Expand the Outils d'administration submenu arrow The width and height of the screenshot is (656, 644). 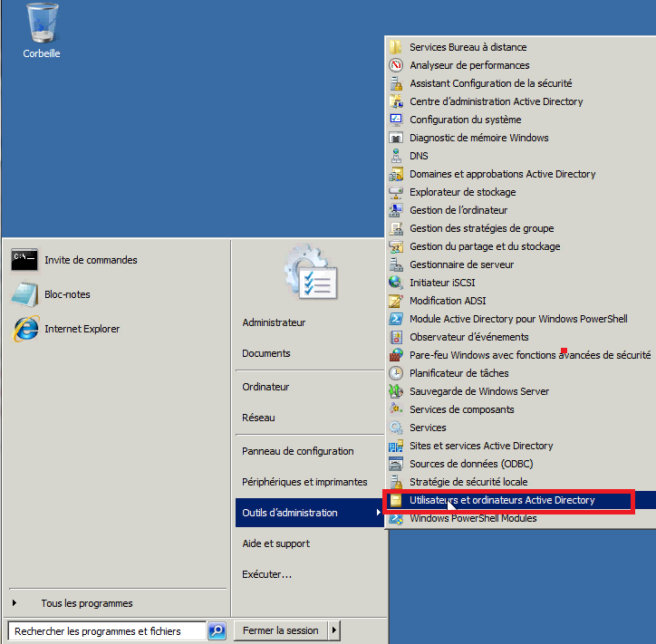coord(378,513)
